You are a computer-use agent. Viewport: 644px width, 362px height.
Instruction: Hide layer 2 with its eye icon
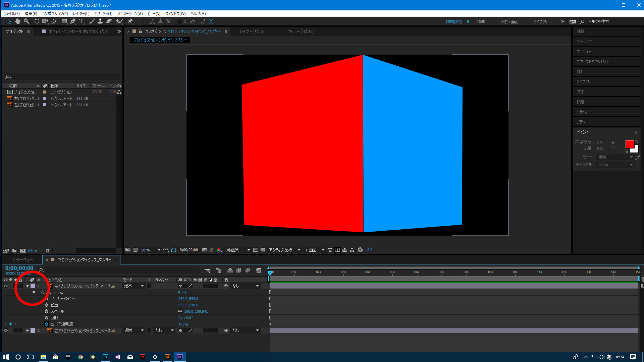pos(5,330)
